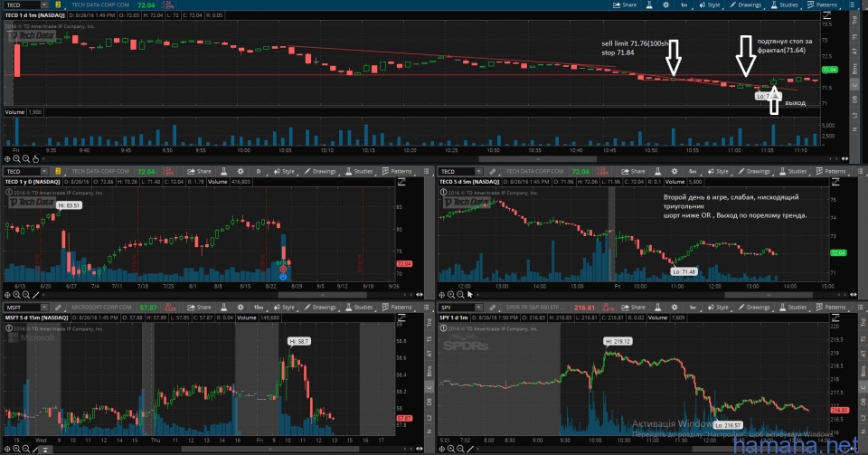Click flask icon on SPY chart toolbar
The height and width of the screenshot is (455, 868).
pos(657,308)
